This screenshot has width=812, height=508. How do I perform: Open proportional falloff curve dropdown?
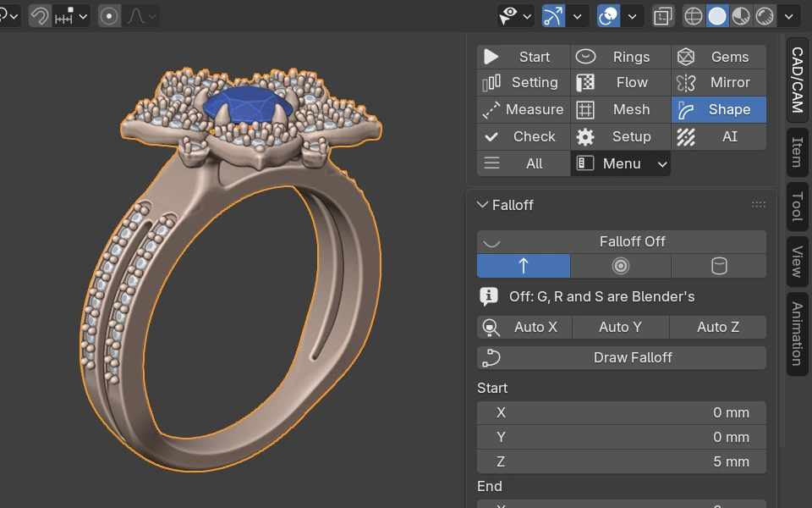click(141, 16)
